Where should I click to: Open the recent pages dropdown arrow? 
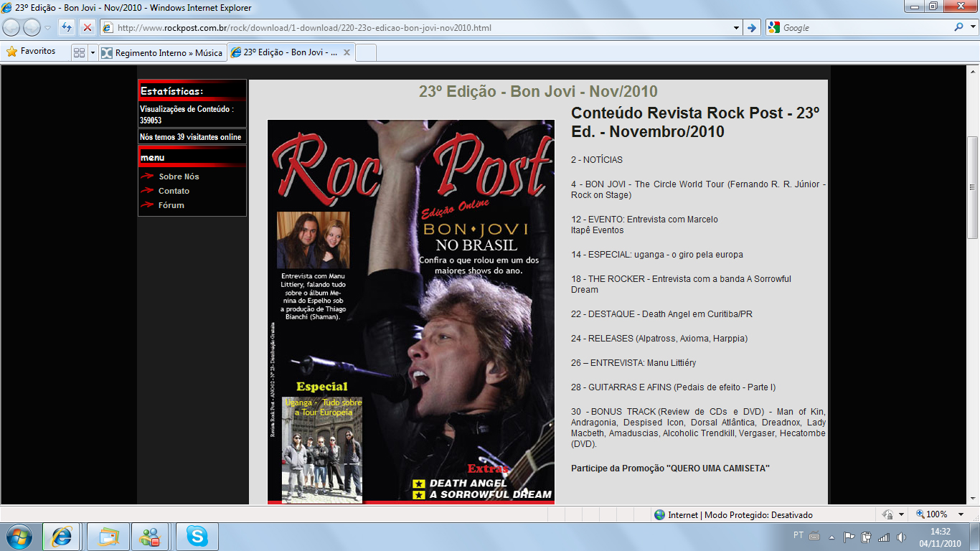[x=48, y=28]
